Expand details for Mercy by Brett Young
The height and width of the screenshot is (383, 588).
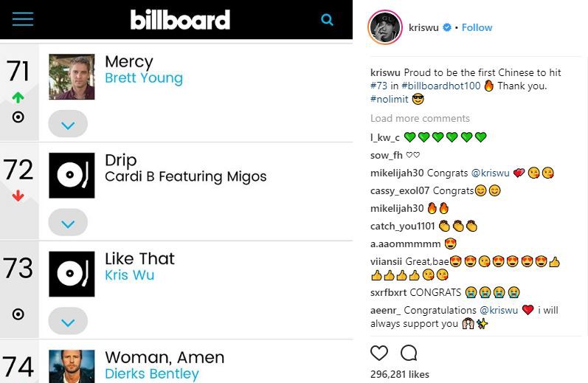(68, 124)
